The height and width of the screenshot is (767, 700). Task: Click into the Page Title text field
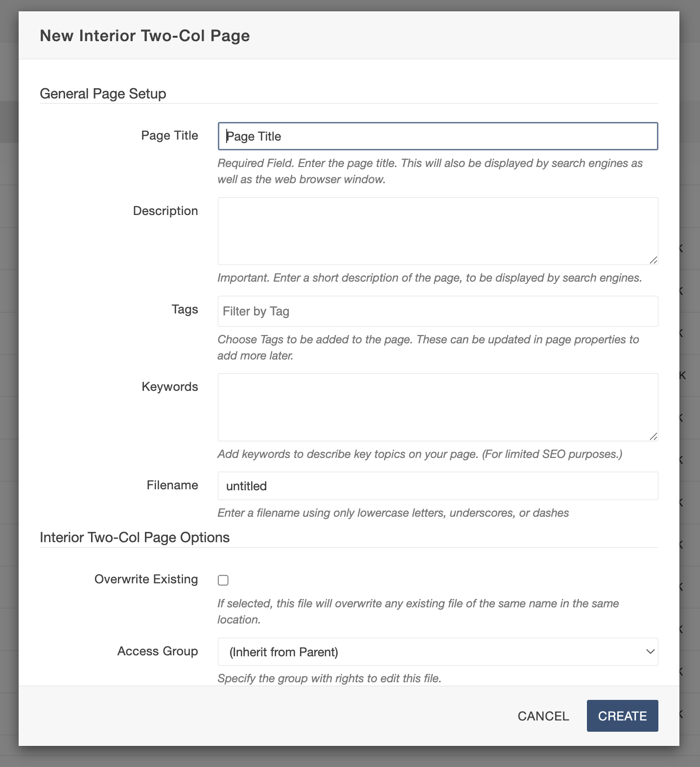pyautogui.click(x=437, y=136)
